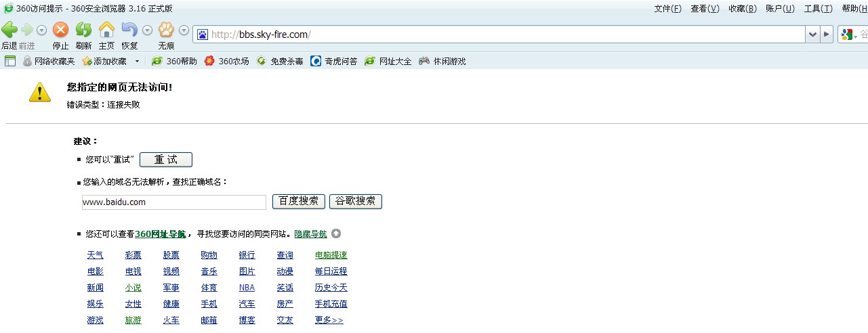This screenshot has width=868, height=333.
Task: Open the 电脑提速 link
Action: point(331,255)
